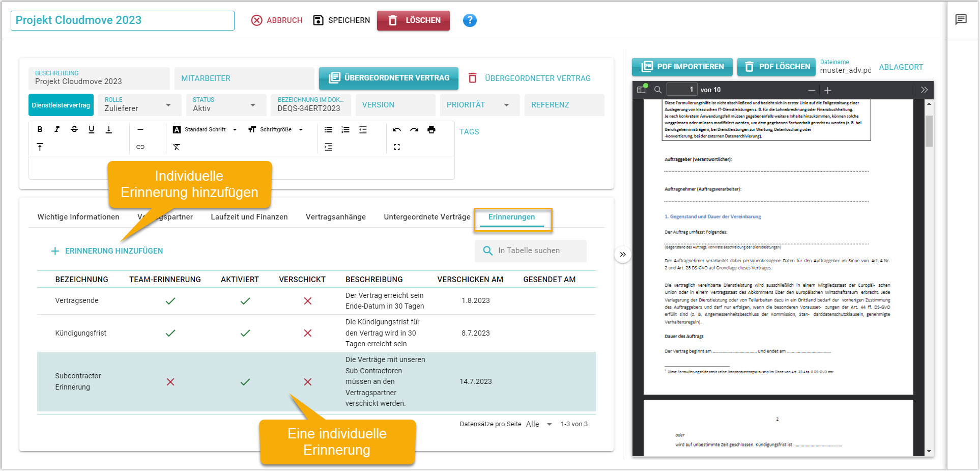
Task: Zoom in on the PDF with plus
Action: (x=828, y=90)
